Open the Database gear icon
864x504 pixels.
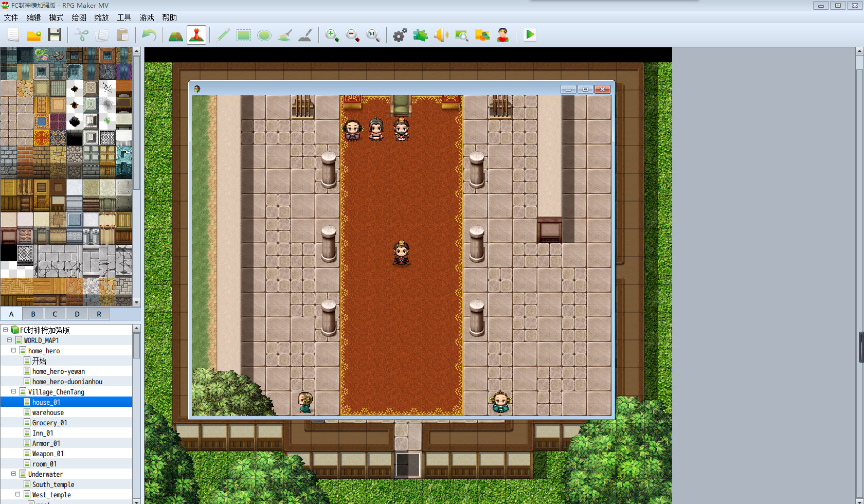pyautogui.click(x=400, y=35)
